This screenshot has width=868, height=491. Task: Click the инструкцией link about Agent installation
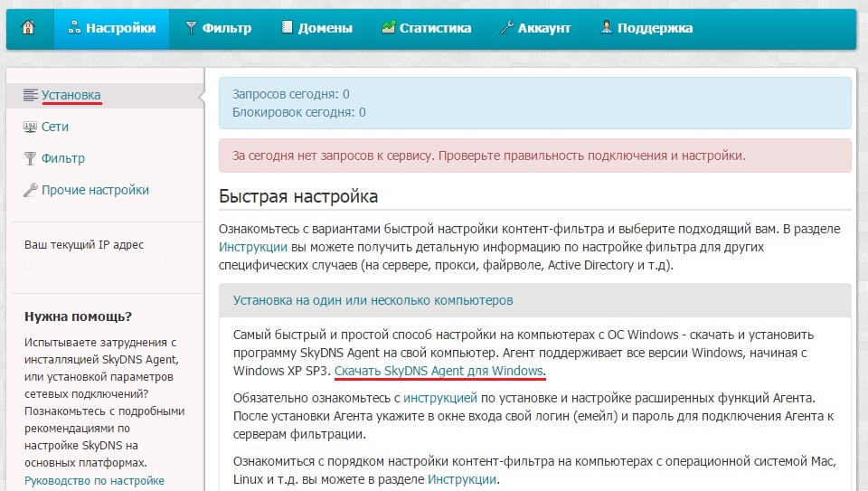(440, 398)
